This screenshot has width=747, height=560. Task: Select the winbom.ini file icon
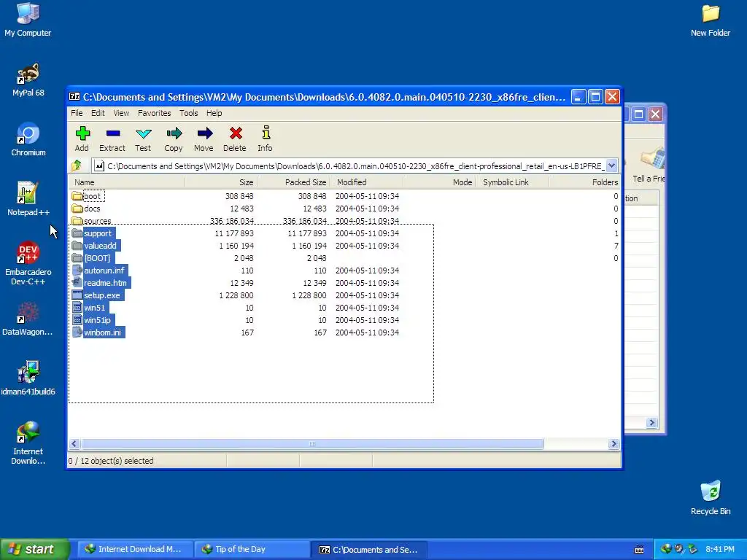pos(77,332)
